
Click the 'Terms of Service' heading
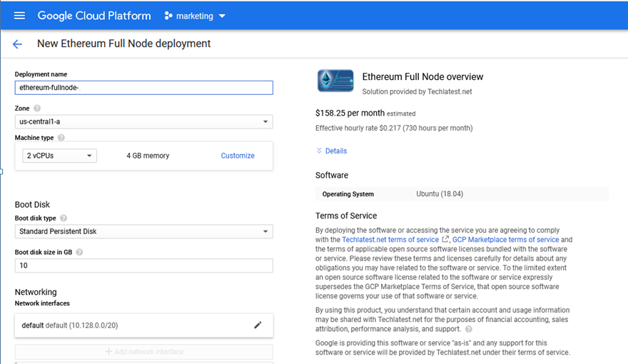(346, 216)
